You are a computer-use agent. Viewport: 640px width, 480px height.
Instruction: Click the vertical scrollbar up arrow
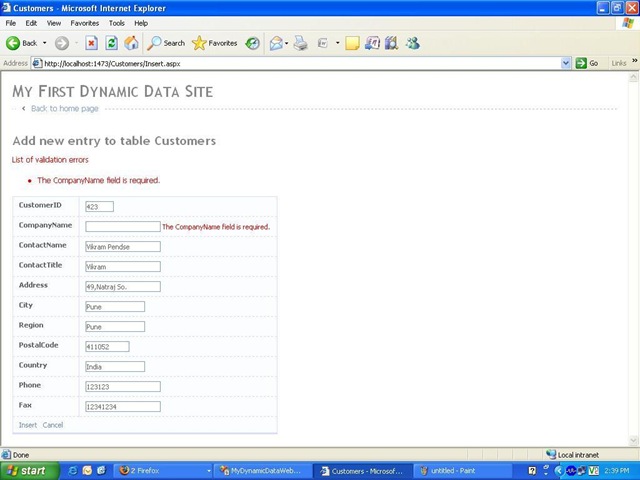(x=633, y=77)
